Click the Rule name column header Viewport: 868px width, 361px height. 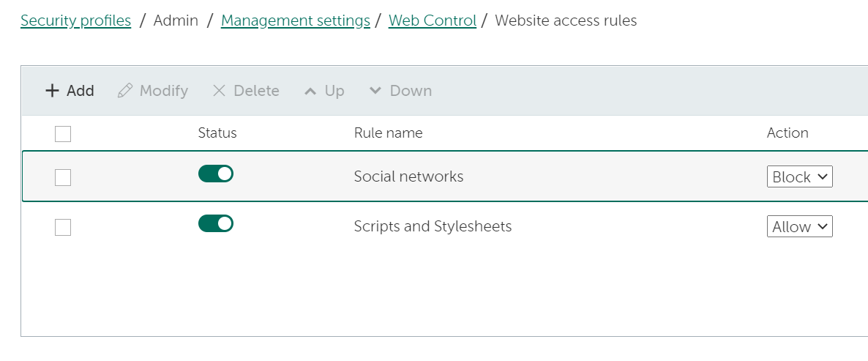pos(388,133)
